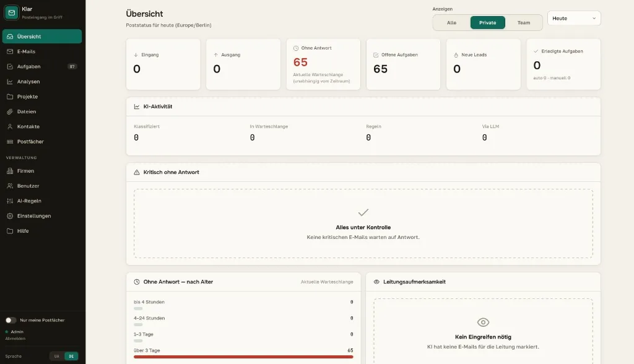Open Dateien in the sidebar

click(x=42, y=111)
